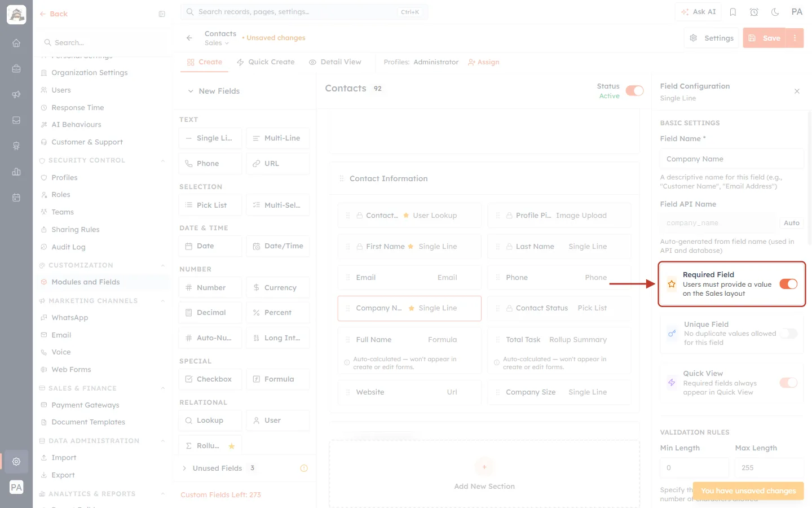Toggle the Quick View switch
Screen dimensions: 812x508
tap(788, 383)
